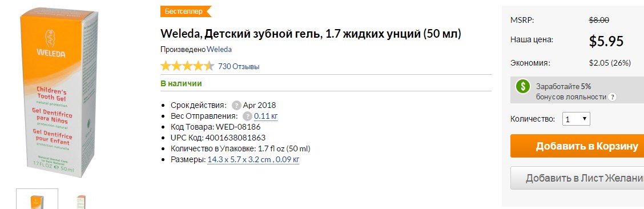The height and width of the screenshot is (209, 644).
Task: Select the first product thumbnail
Action: (x=37, y=199)
